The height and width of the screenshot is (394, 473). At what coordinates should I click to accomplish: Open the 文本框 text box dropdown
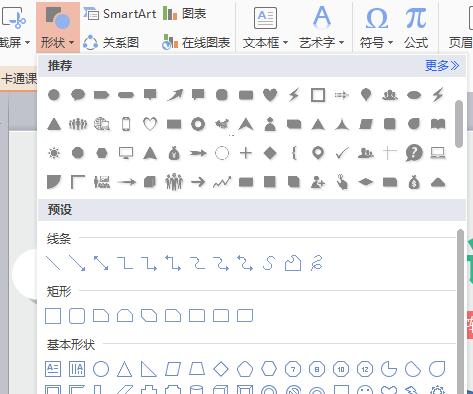(x=265, y=27)
